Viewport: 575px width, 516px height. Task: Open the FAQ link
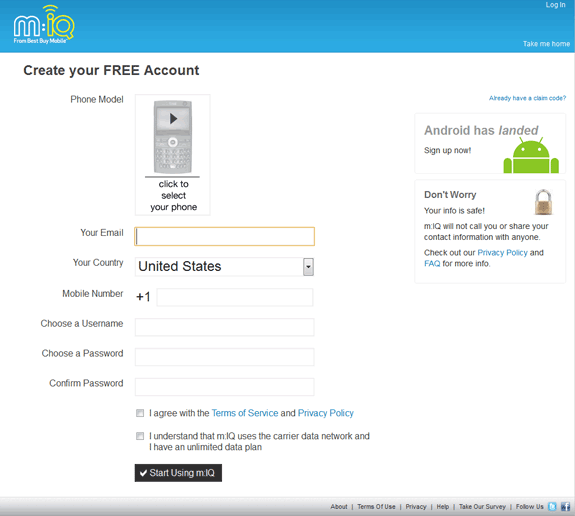[x=432, y=264]
